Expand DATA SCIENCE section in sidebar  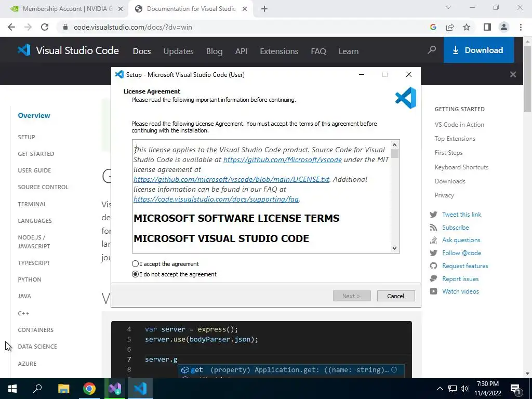pyautogui.click(x=37, y=347)
